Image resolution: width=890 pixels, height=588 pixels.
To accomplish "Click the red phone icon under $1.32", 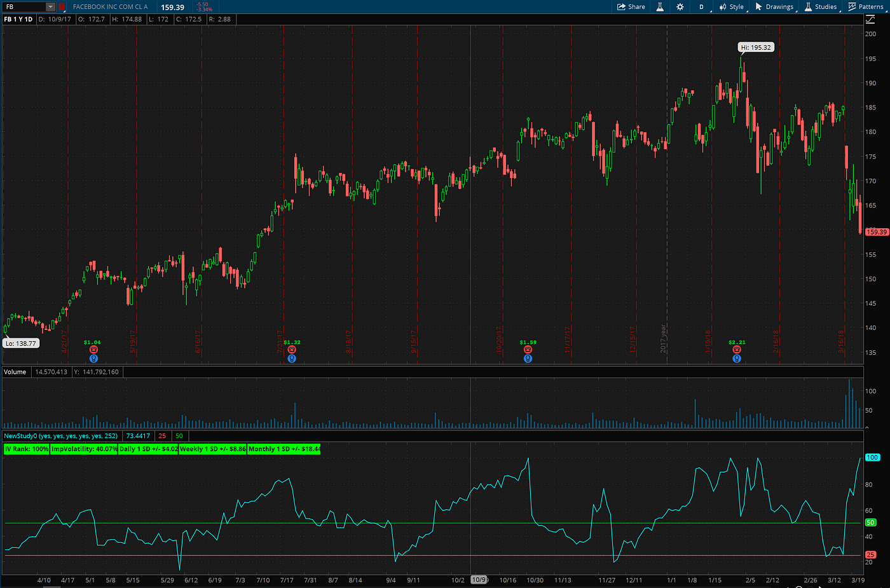I will click(x=292, y=350).
